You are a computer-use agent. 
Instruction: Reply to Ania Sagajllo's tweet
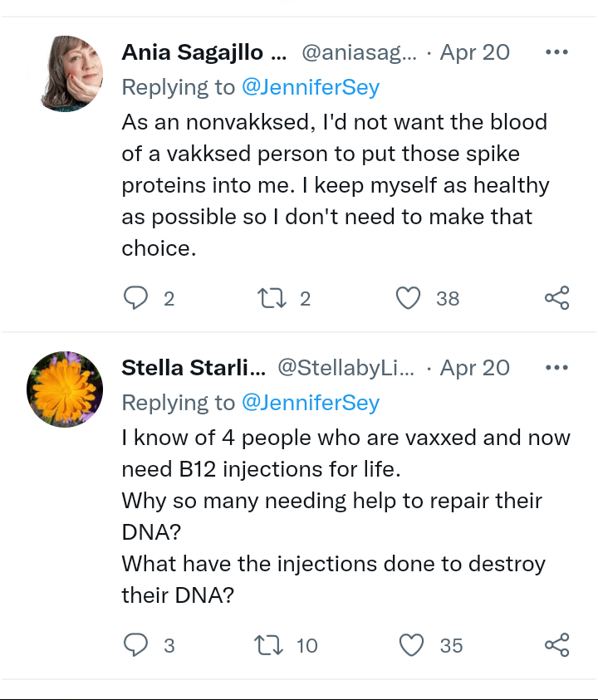tap(135, 298)
